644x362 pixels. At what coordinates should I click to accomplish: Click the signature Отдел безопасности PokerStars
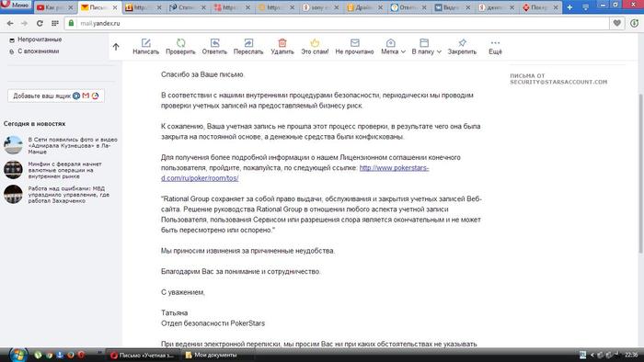tap(213, 323)
